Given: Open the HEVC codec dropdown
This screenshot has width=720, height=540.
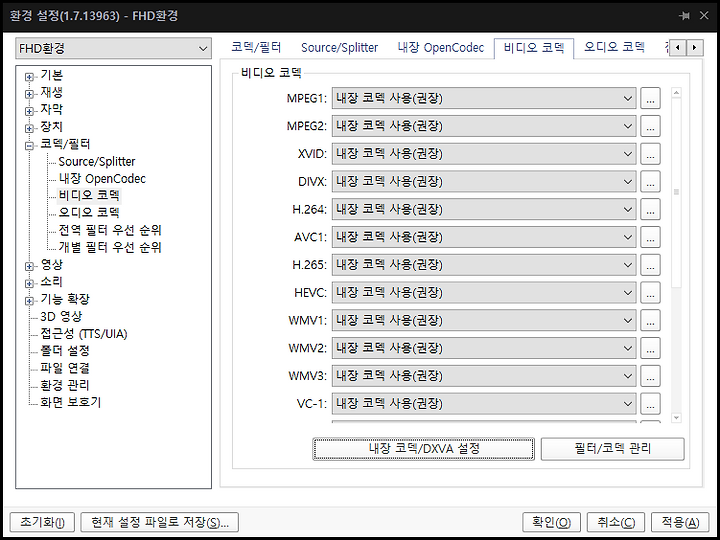Looking at the screenshot, I should (x=484, y=292).
